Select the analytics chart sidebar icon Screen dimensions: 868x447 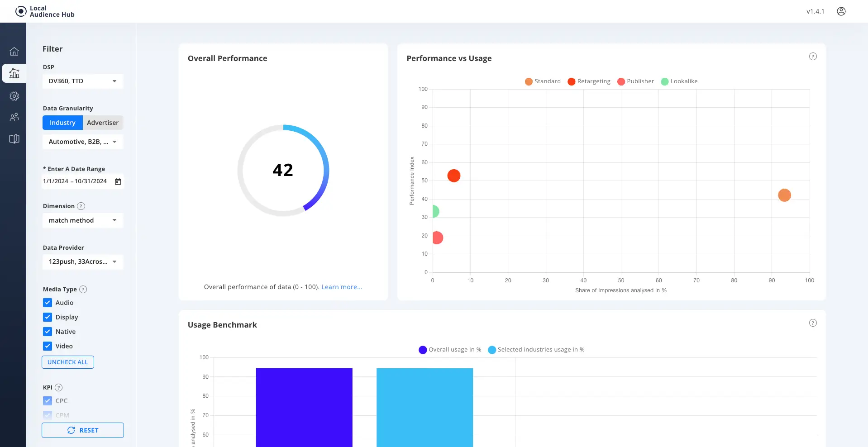tap(14, 73)
